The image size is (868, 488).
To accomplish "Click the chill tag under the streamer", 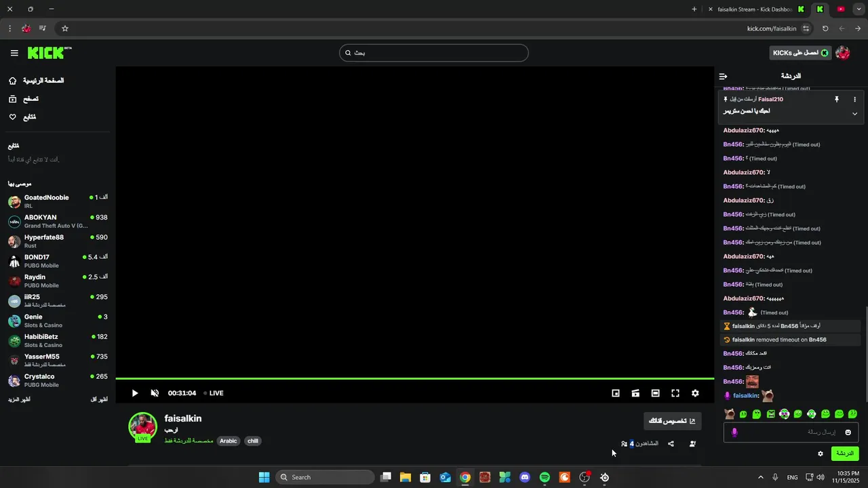I will click(253, 441).
